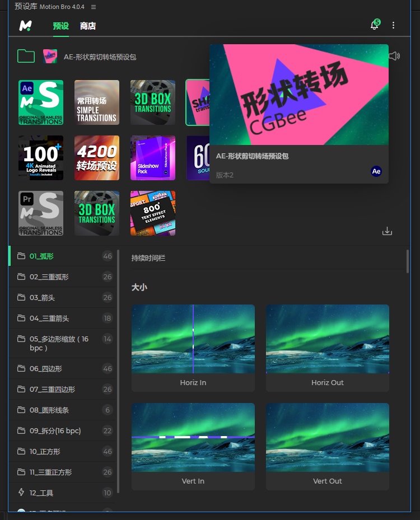Open category 04_三重箭头
This screenshot has width=420, height=520.
click(62, 318)
